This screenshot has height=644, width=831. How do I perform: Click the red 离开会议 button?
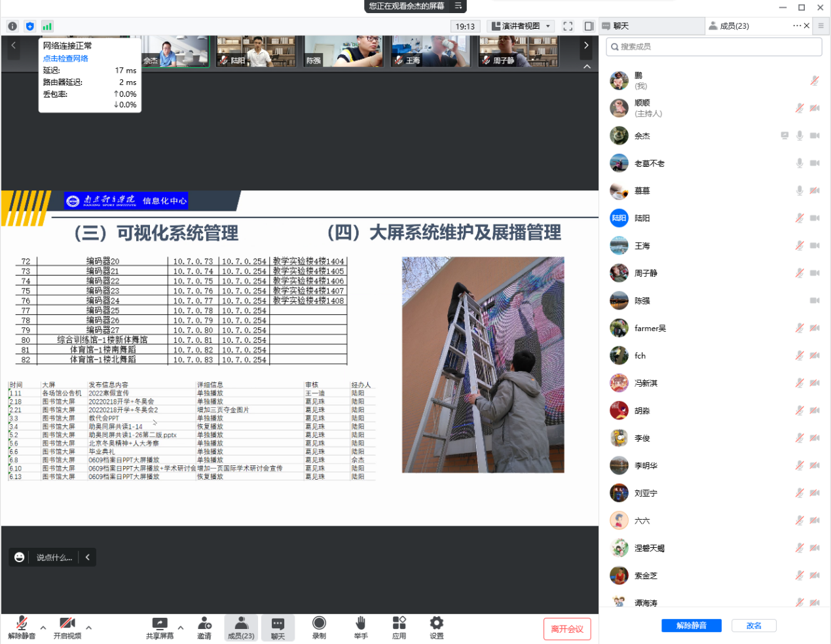coord(567,629)
